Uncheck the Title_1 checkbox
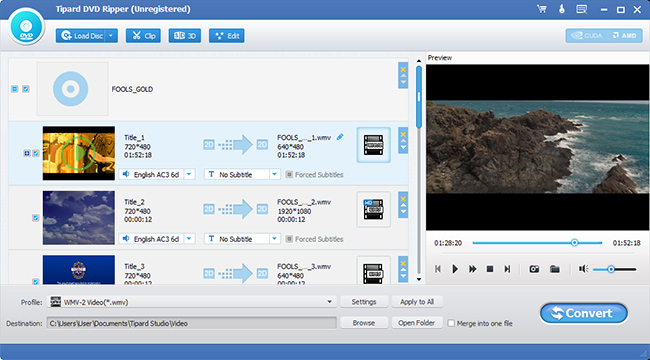 pos(36,153)
